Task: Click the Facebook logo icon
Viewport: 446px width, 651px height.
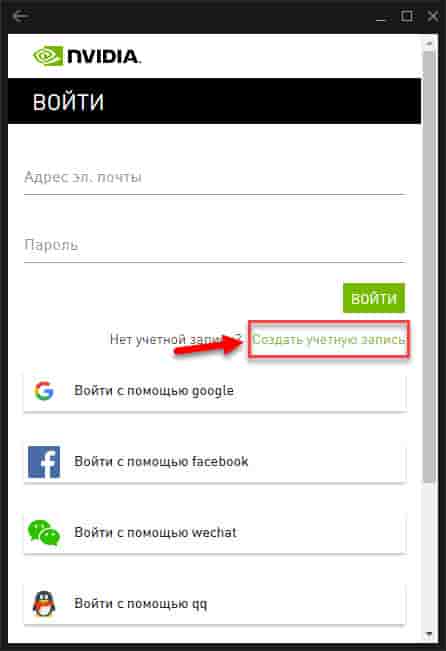Action: (44, 462)
